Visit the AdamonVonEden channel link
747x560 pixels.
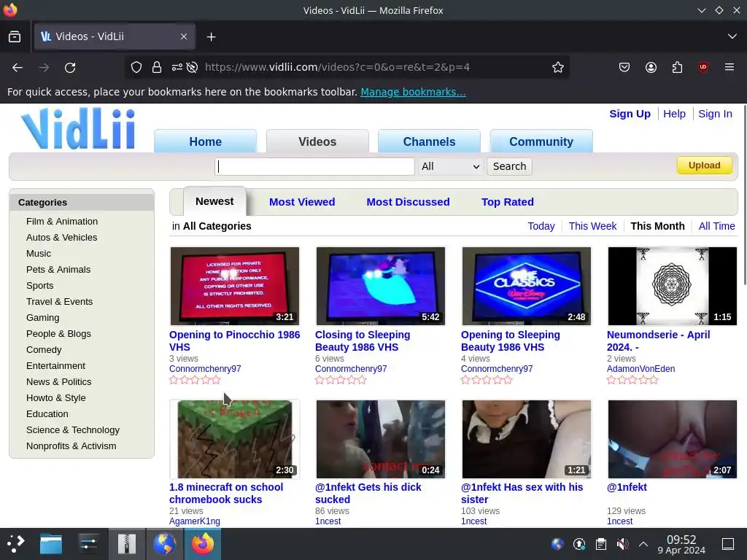click(x=640, y=368)
